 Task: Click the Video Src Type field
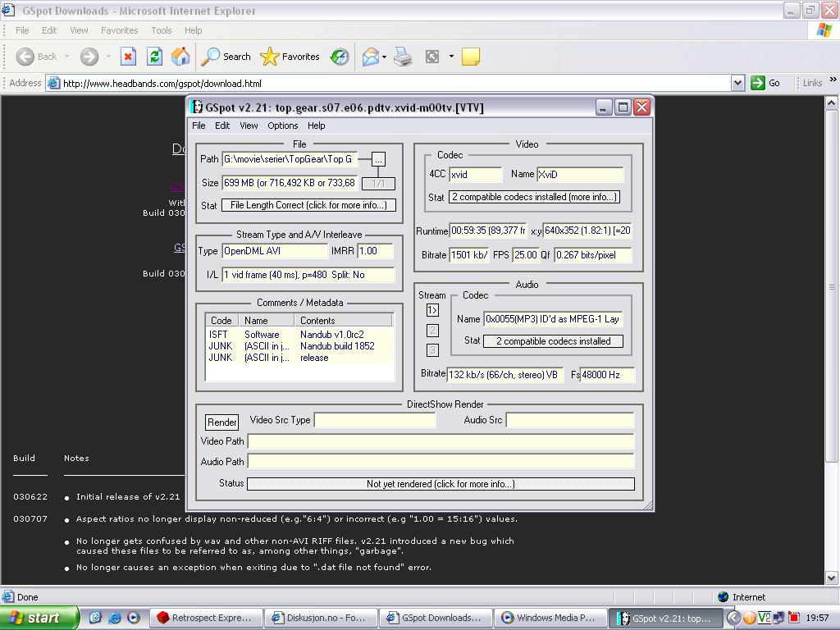coord(375,421)
